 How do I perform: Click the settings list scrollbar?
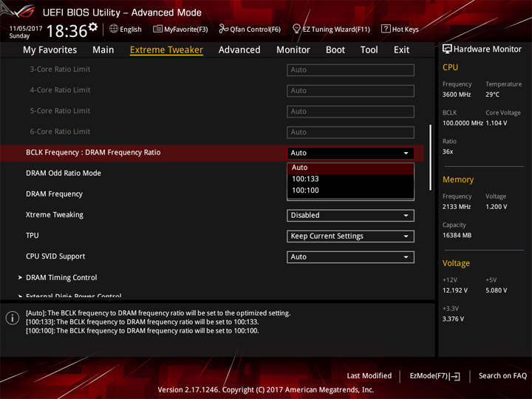431,157
